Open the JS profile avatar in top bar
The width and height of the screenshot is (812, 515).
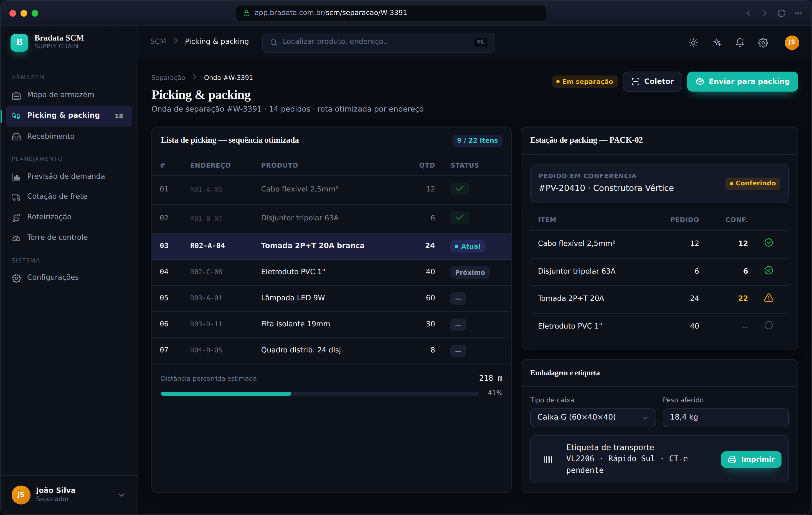pos(791,42)
